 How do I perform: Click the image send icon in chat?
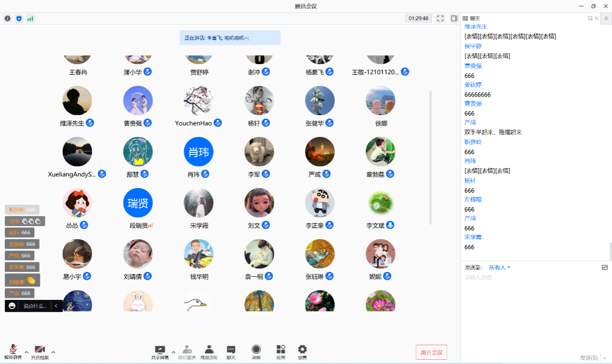605,267
